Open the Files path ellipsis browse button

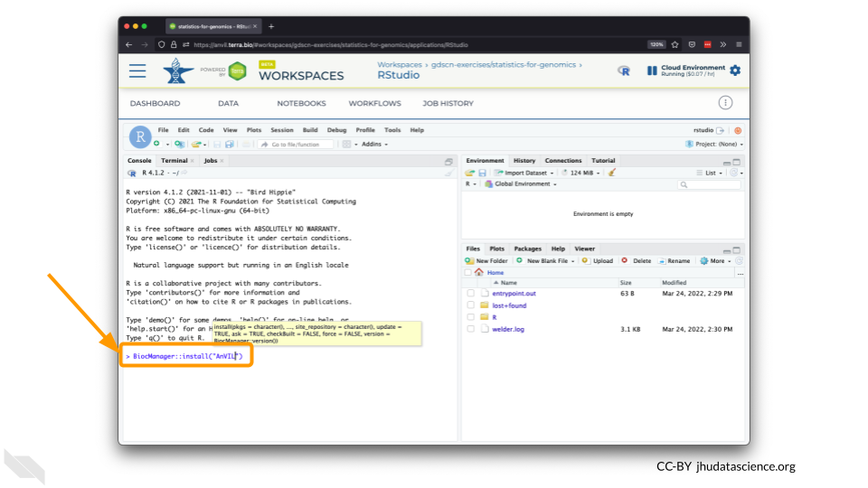pos(741,273)
